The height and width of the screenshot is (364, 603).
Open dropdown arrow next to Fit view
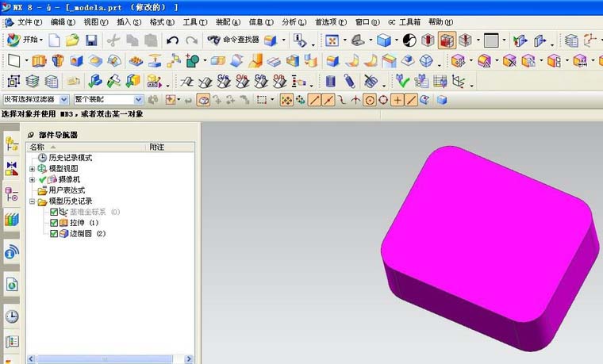344,40
